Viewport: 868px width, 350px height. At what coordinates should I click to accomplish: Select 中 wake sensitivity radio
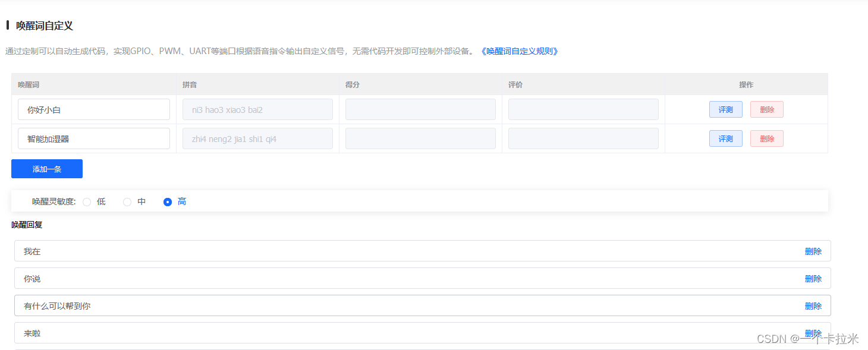(127, 202)
